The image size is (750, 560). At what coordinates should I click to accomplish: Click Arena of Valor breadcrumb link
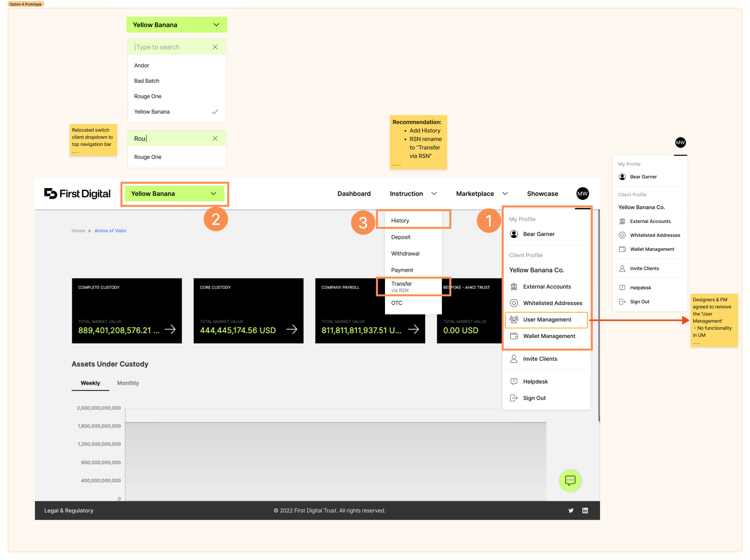110,231
